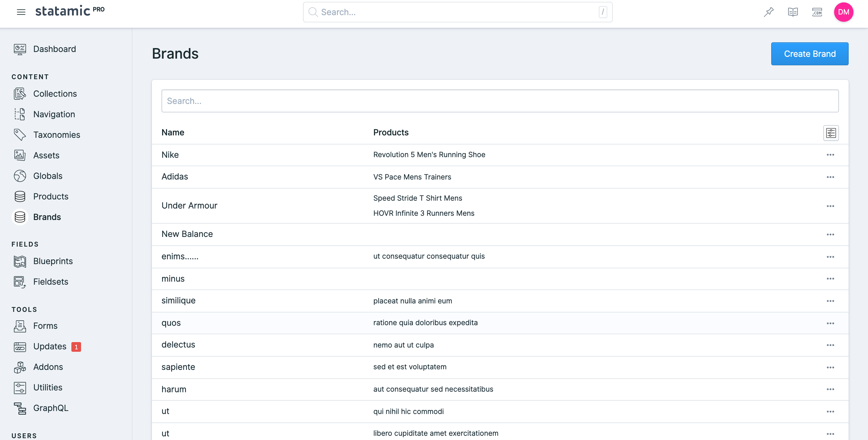Click the Create Brand button
Screen dimensions: 868x440
(x=810, y=54)
